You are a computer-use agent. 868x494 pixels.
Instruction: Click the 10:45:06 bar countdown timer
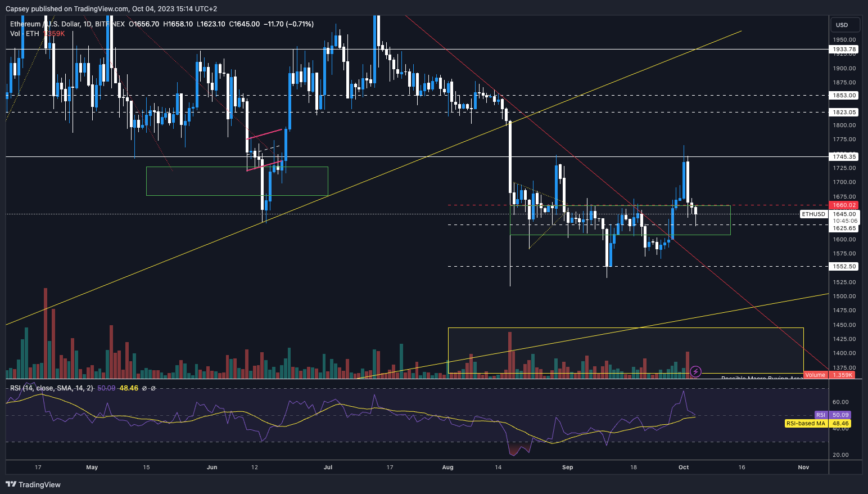844,221
